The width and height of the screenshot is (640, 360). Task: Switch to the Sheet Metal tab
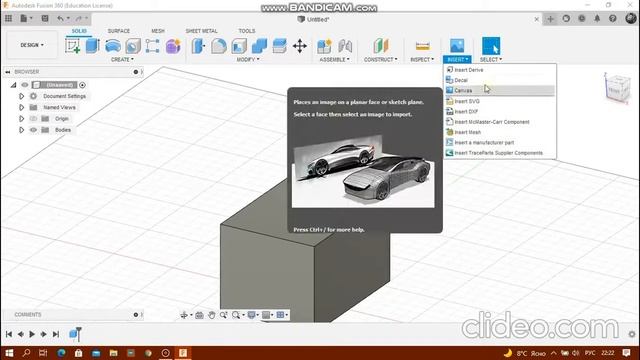[x=201, y=31]
